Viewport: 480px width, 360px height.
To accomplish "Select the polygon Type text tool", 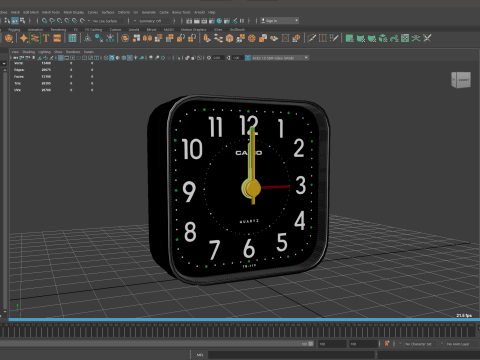I will pos(46,38).
